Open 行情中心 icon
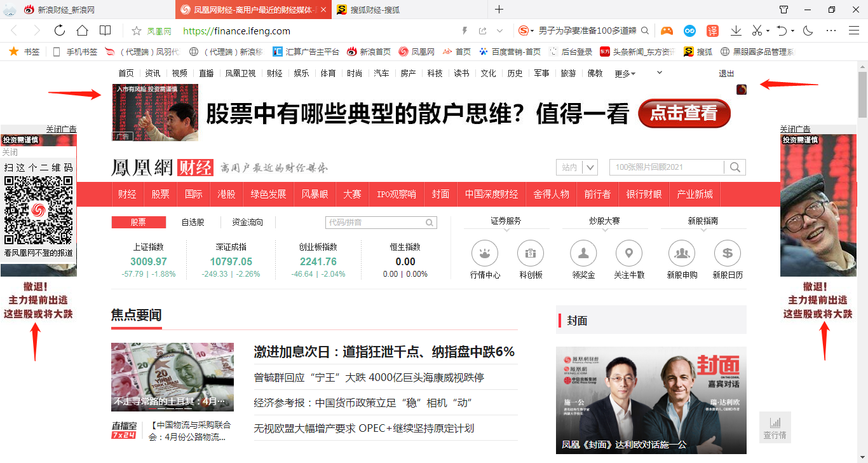This screenshot has width=868, height=463. (485, 254)
